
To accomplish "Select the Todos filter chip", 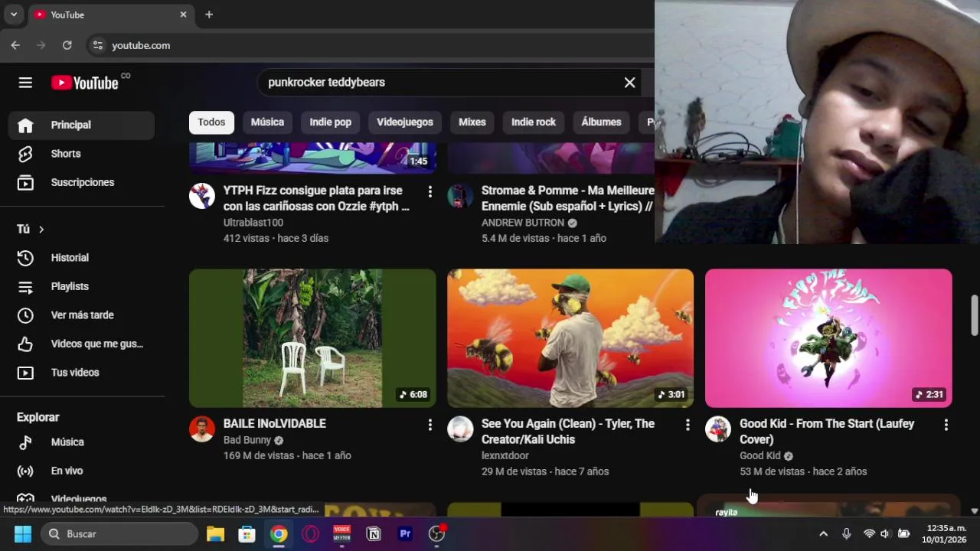I will pos(211,122).
